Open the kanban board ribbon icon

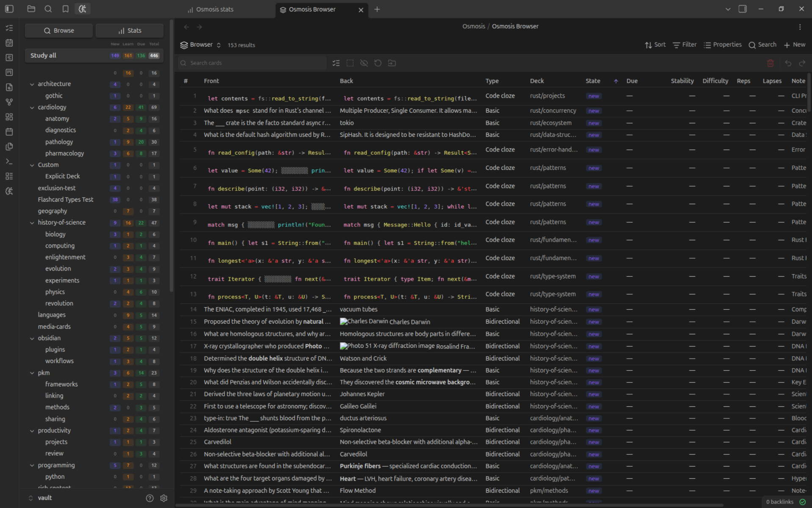coord(9,72)
